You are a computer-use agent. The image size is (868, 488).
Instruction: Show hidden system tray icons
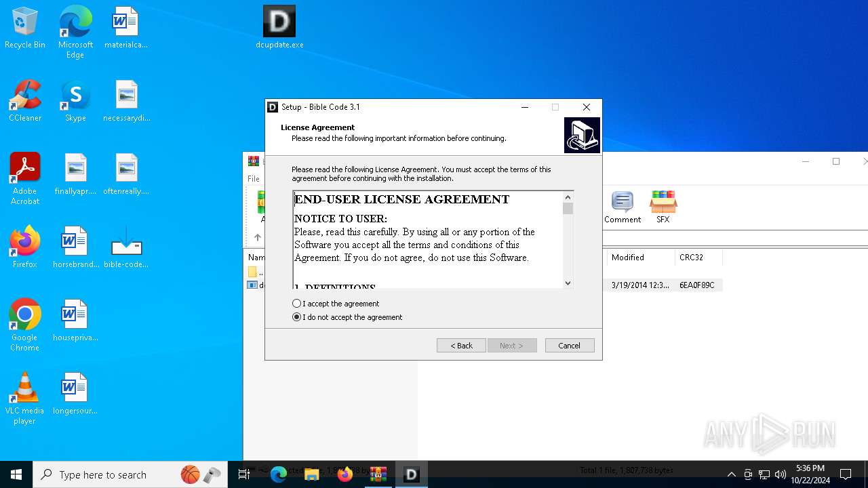(x=731, y=474)
